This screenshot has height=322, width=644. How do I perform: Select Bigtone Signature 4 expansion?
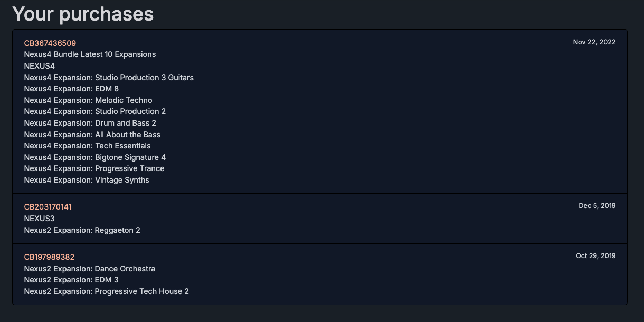pyautogui.click(x=95, y=157)
